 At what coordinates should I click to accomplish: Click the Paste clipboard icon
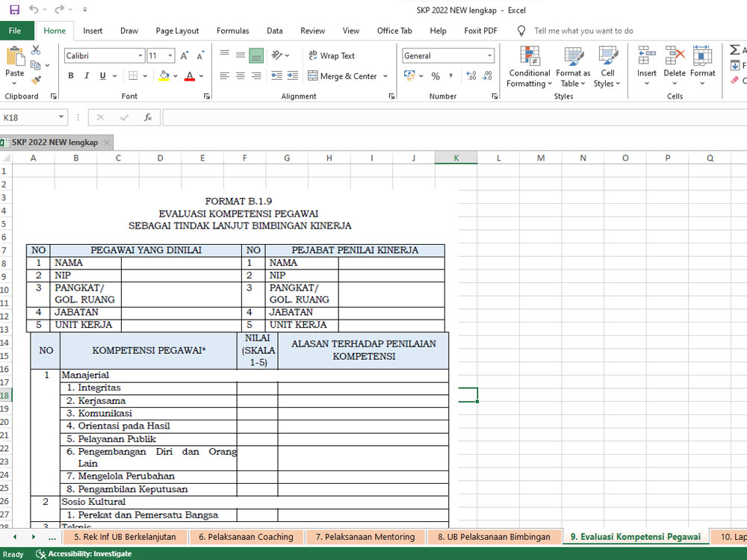(x=15, y=57)
